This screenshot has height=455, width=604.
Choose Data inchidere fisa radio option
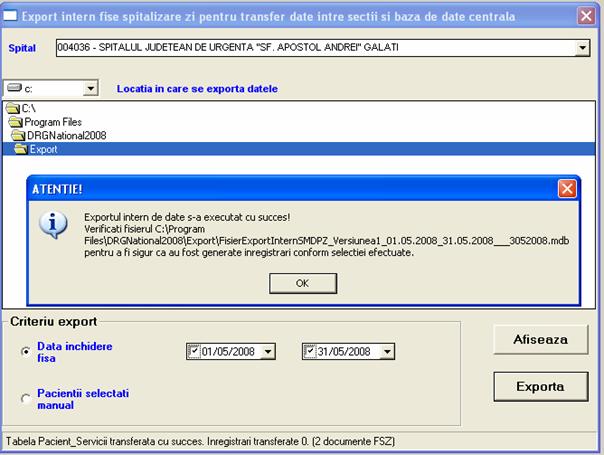[26, 351]
